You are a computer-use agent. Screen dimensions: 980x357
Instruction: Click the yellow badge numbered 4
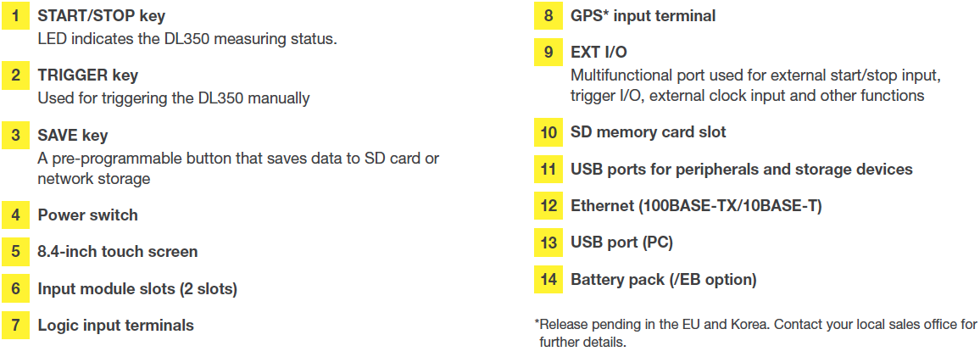[x=15, y=215]
